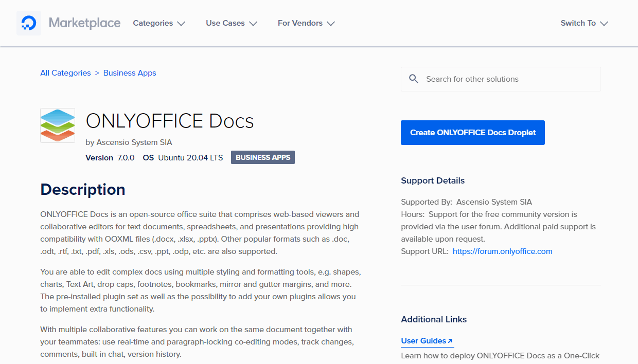This screenshot has height=364, width=638.
Task: Click the Ascensio System SIA author text
Action: (x=134, y=142)
